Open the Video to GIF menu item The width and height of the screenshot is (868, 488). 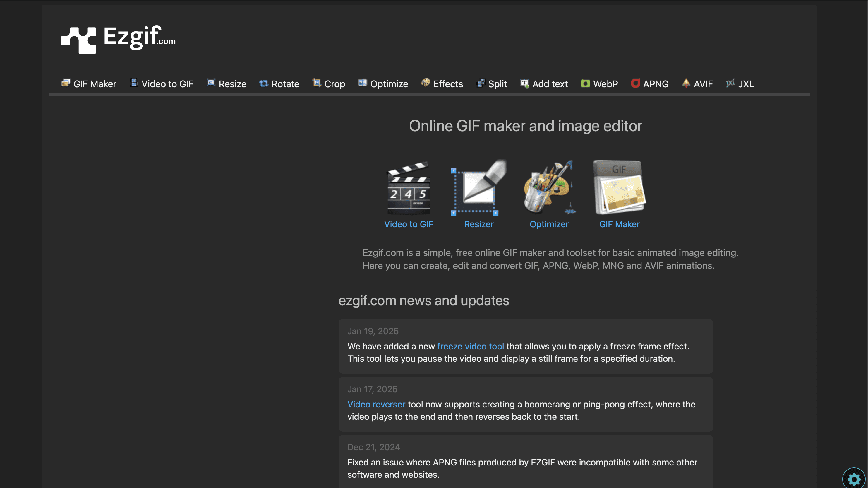[162, 84]
